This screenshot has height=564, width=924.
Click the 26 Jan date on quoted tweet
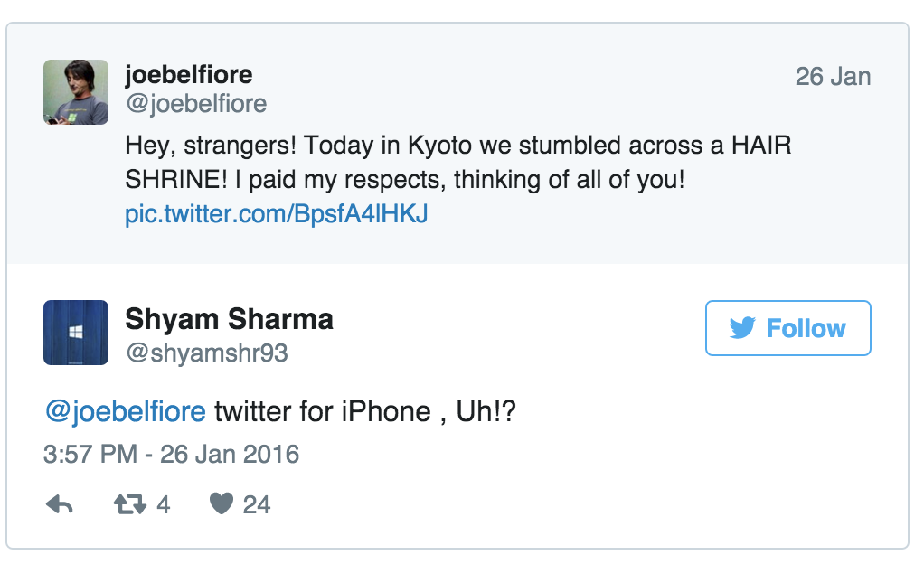833,77
